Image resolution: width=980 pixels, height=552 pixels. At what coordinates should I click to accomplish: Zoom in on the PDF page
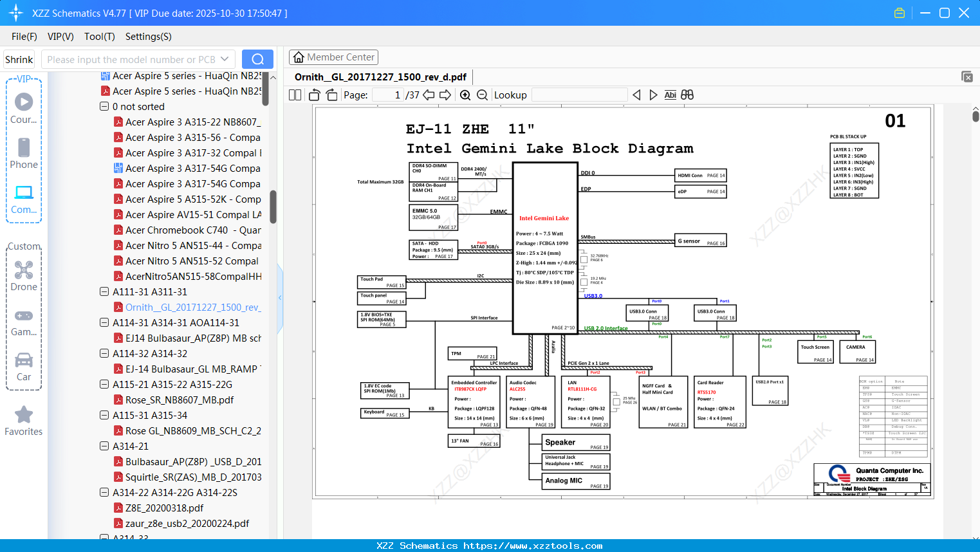click(465, 95)
